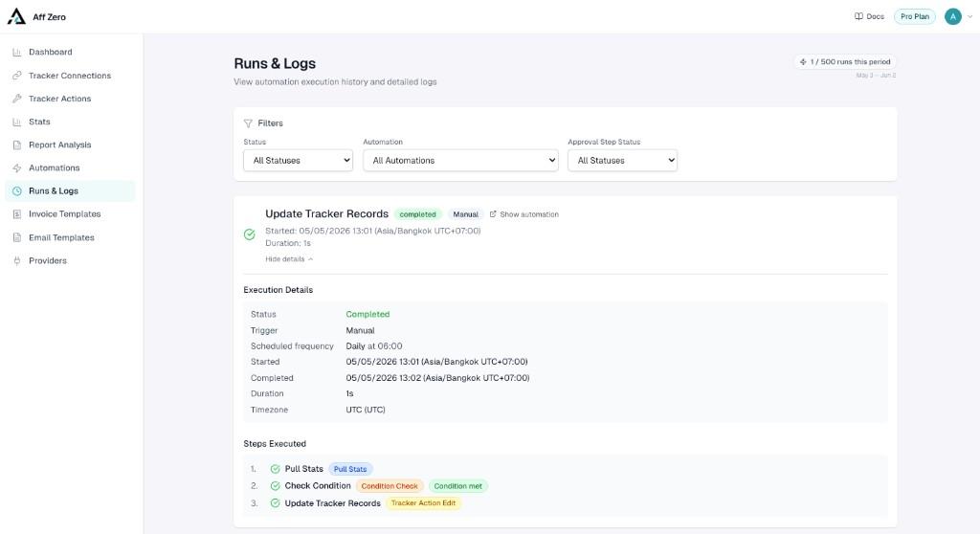Open the Docs link
Screen dimensions: 980x534
click(869, 16)
